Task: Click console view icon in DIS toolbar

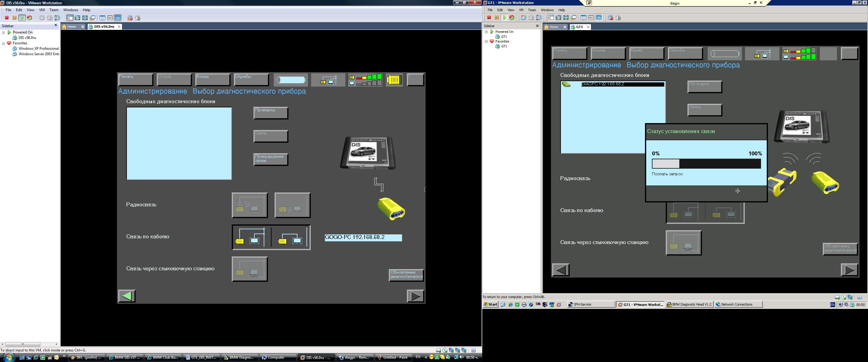Action: click(x=118, y=18)
